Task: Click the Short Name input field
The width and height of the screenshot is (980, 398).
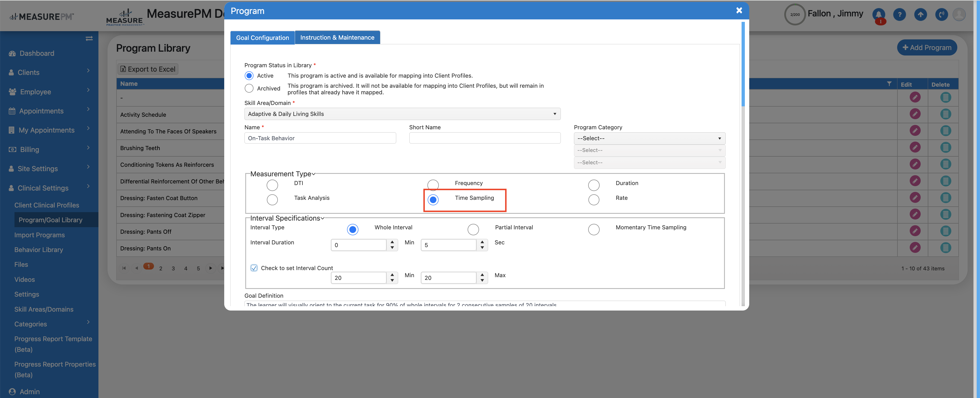Action: pos(484,138)
